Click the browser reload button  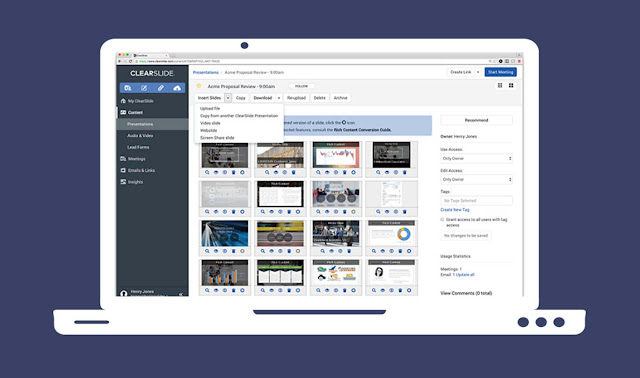point(131,61)
